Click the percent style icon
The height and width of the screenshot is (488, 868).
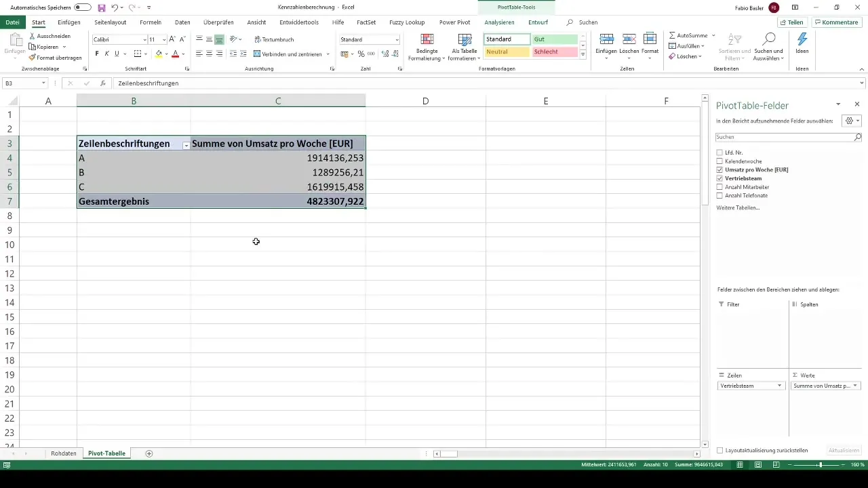click(361, 54)
